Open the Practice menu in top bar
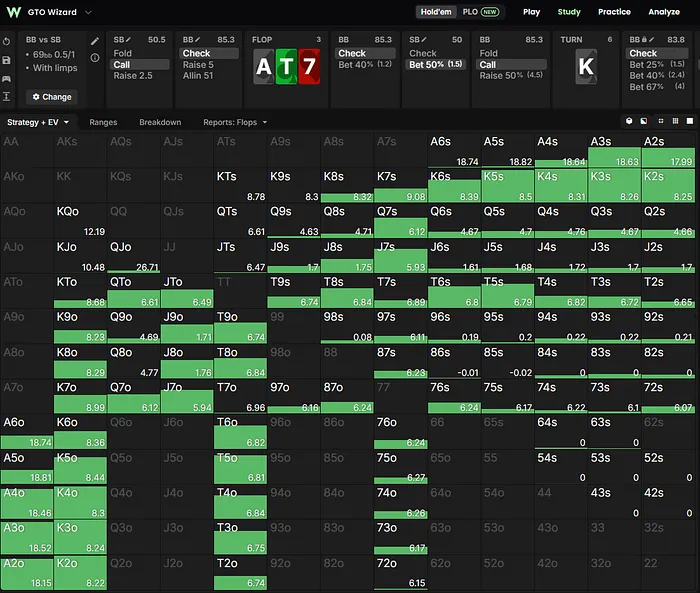The image size is (700, 593). pyautogui.click(x=614, y=12)
